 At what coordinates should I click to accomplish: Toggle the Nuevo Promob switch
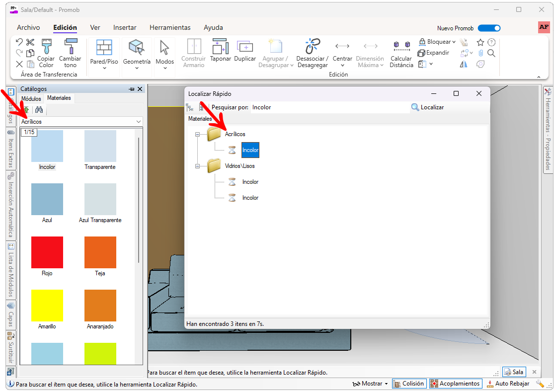pos(489,28)
